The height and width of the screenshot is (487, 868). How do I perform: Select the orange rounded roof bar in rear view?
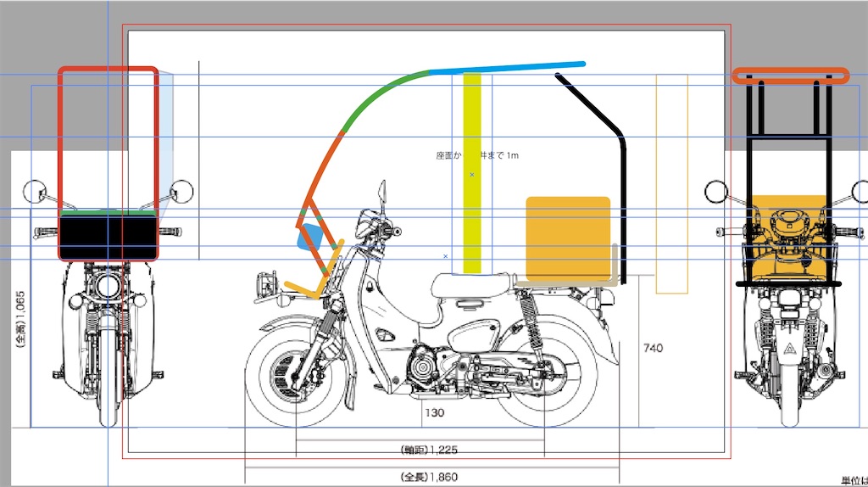790,76
